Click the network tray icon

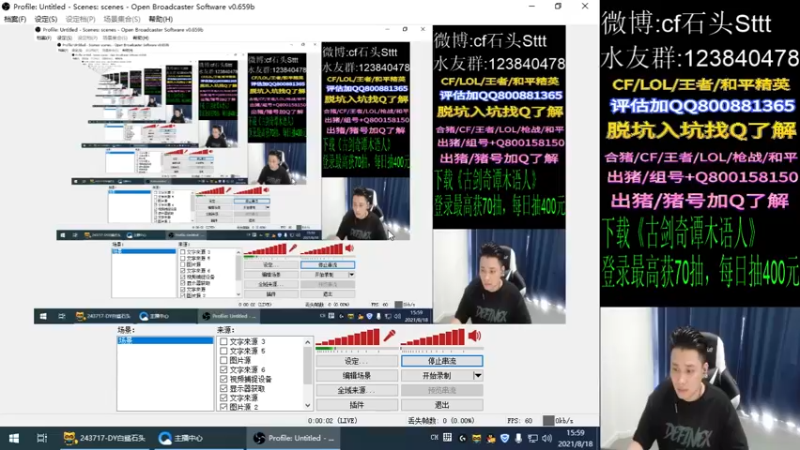pos(533,438)
